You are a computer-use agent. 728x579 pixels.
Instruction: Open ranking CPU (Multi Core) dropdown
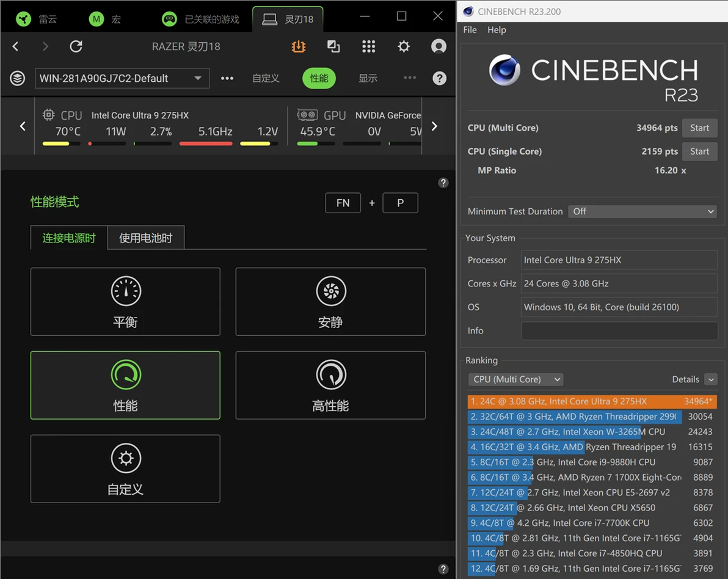[x=515, y=379]
